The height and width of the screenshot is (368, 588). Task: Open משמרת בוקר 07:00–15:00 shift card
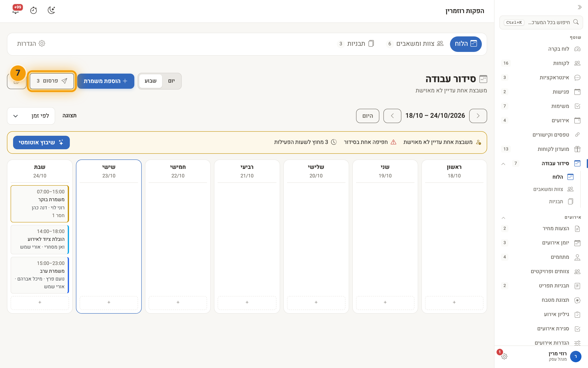(x=40, y=204)
